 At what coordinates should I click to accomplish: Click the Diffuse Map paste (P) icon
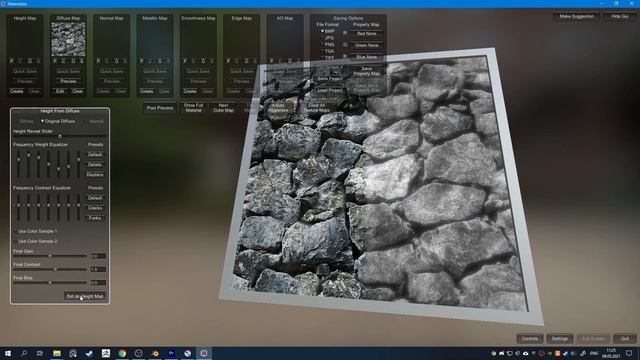(x=55, y=61)
